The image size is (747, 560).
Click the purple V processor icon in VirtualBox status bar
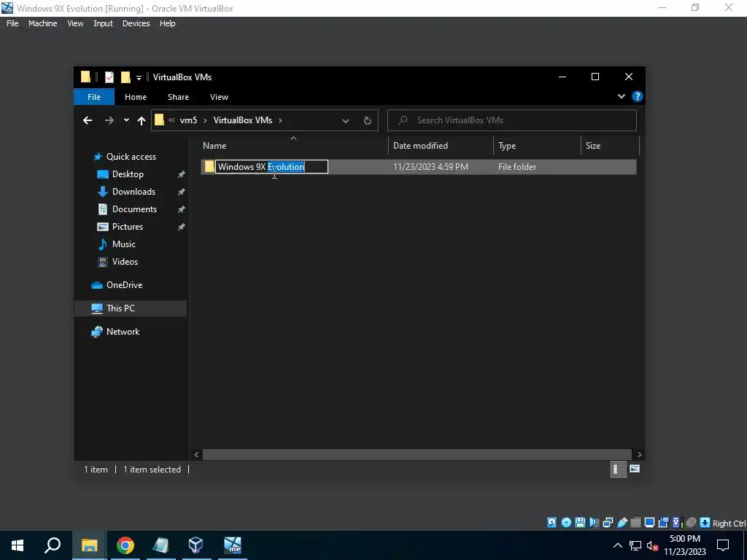click(677, 522)
